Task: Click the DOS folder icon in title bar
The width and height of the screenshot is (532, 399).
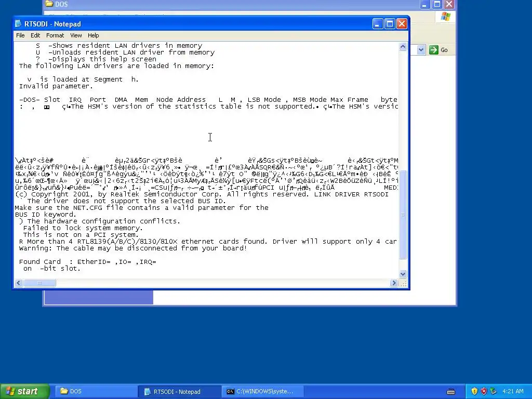Action: click(49, 4)
